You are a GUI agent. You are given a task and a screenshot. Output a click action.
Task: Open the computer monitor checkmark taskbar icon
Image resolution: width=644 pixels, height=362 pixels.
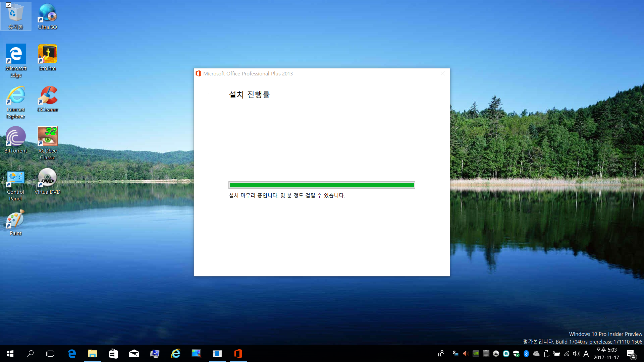click(155, 354)
